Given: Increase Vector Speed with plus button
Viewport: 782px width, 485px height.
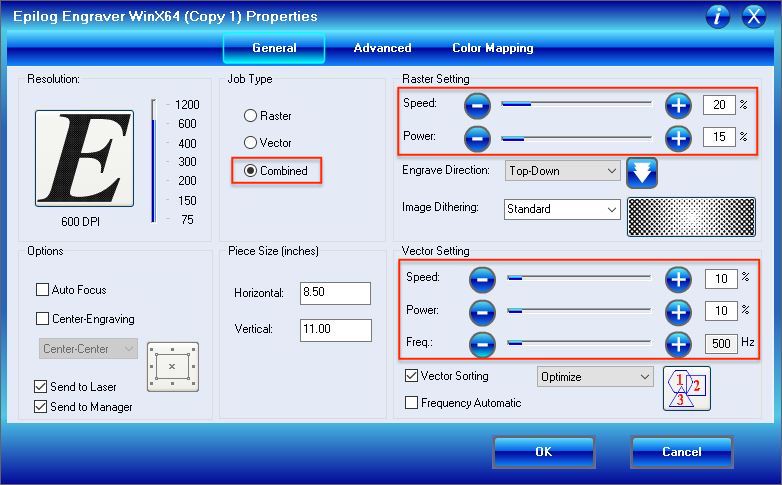Looking at the screenshot, I should [x=678, y=279].
